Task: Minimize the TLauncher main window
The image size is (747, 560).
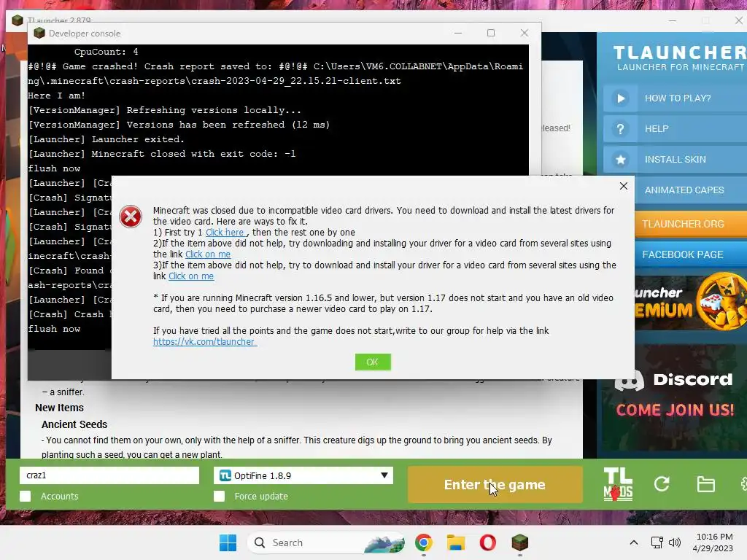Action: point(672,20)
